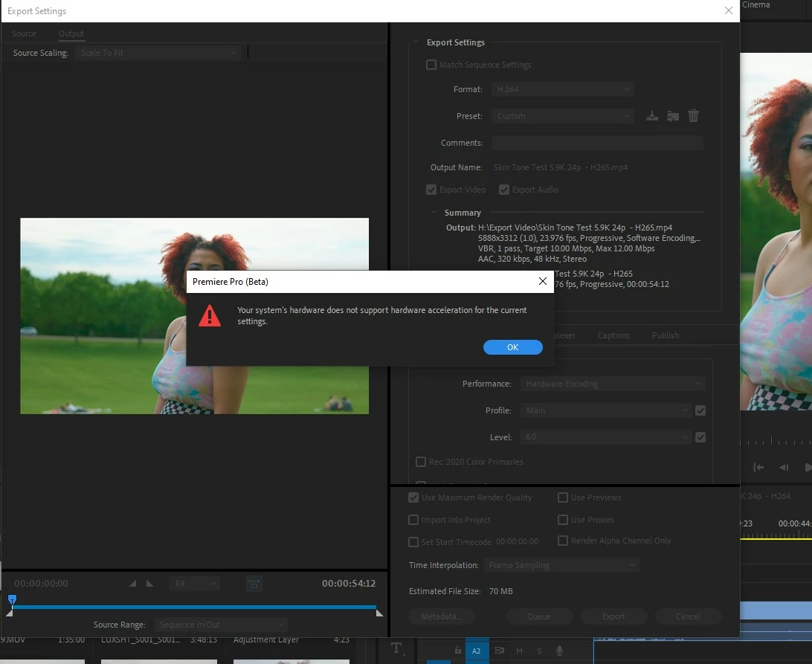Click the aspect ratio correction icon
This screenshot has height=664, width=812.
(254, 584)
